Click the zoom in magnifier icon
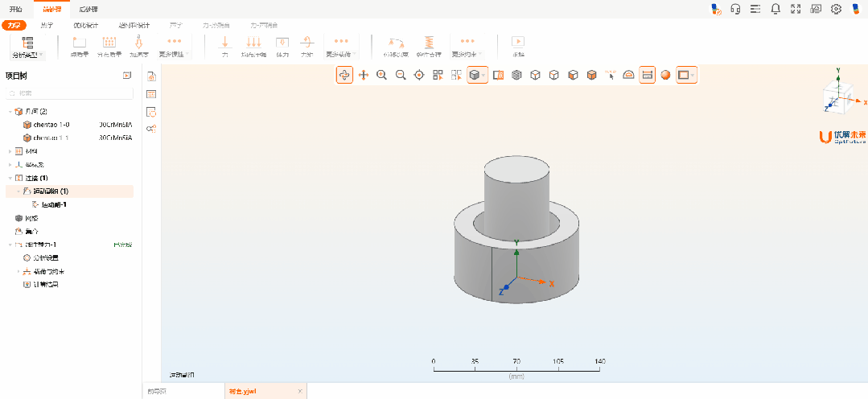The width and height of the screenshot is (868, 399). 381,75
